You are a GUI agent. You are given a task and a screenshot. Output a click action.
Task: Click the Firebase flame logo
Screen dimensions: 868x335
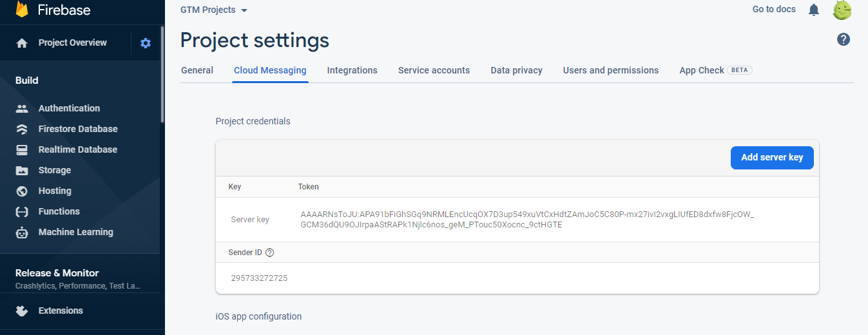(x=22, y=8)
